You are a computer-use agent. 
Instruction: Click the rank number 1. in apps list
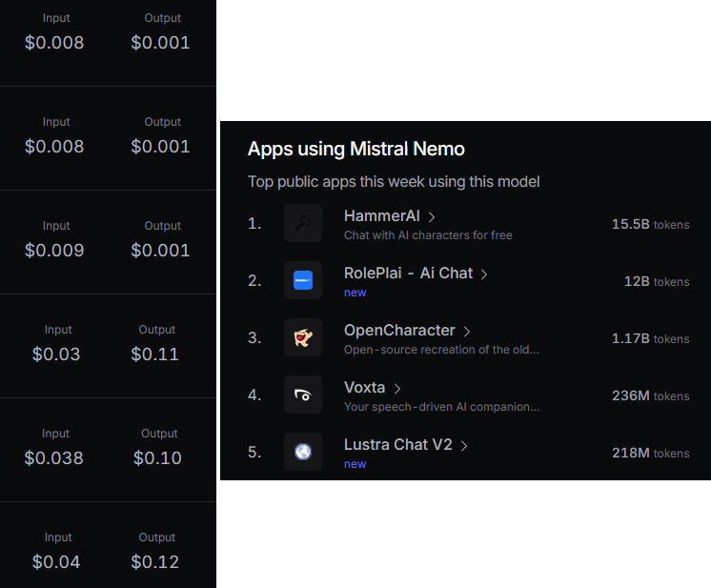[x=254, y=224]
